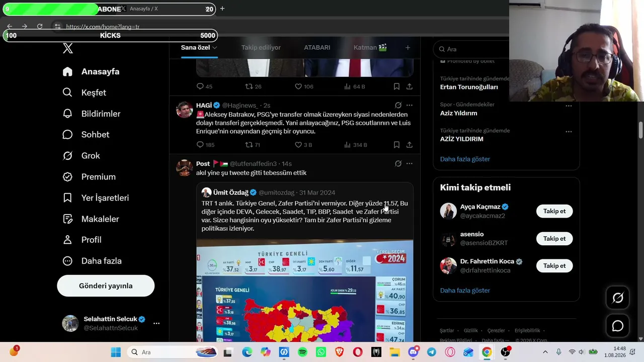The width and height of the screenshot is (644, 362).
Task: Bookmark the post with 64 B views
Action: pos(396,86)
